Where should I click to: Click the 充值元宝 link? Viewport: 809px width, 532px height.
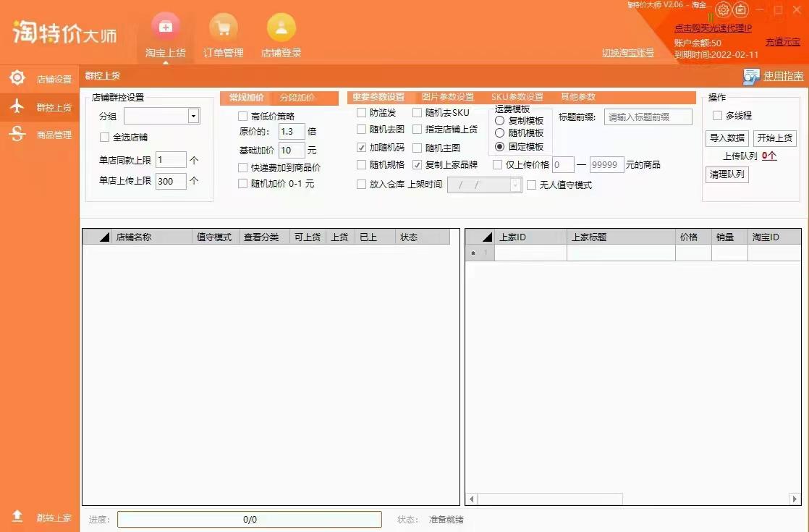pyautogui.click(x=783, y=42)
